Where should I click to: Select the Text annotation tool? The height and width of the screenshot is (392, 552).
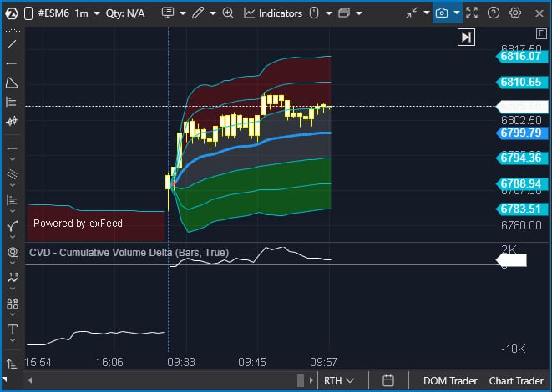pyautogui.click(x=12, y=330)
